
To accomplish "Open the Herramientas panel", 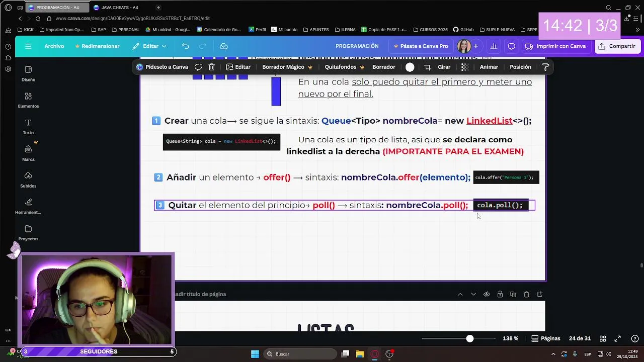I will point(28,206).
